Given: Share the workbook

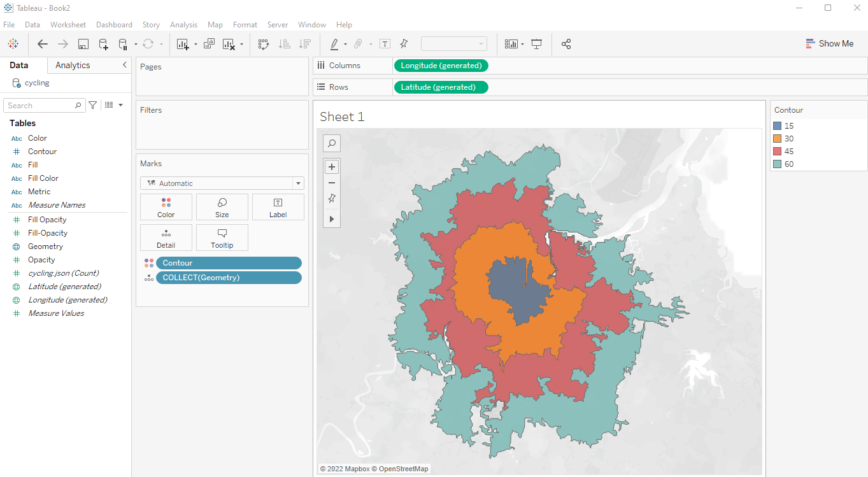Looking at the screenshot, I should click(566, 43).
